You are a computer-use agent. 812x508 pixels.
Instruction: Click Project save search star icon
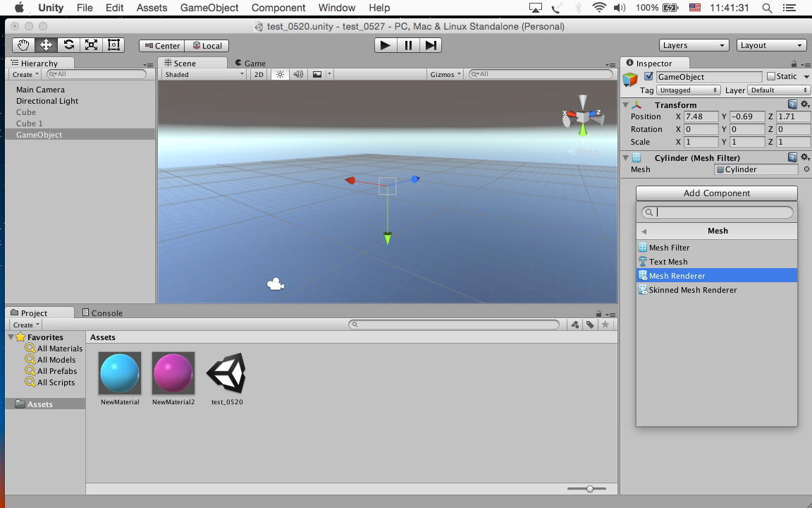(x=605, y=325)
